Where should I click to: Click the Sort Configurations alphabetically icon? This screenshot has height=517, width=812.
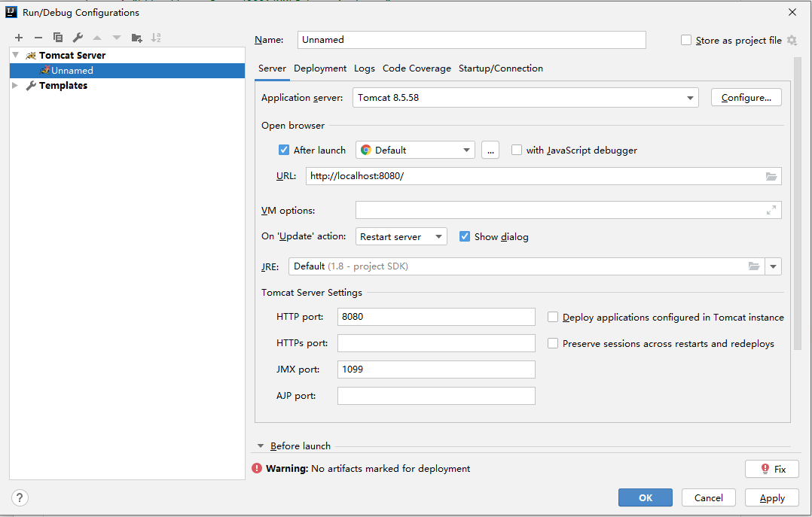[156, 38]
